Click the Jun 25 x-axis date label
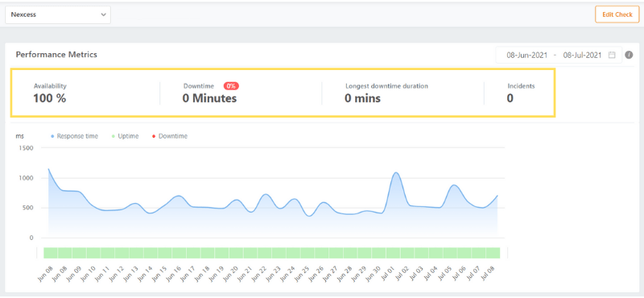The image size is (644, 298). click(x=303, y=273)
